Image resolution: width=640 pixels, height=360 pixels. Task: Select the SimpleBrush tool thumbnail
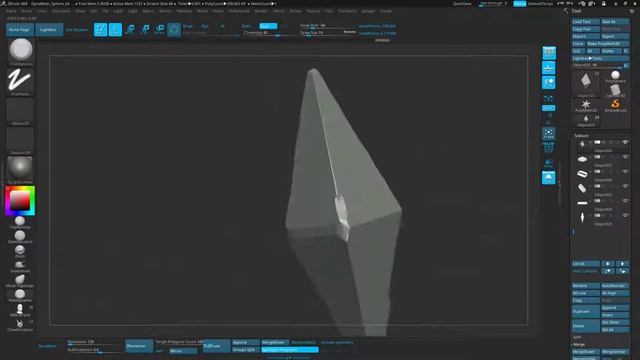[x=615, y=105]
